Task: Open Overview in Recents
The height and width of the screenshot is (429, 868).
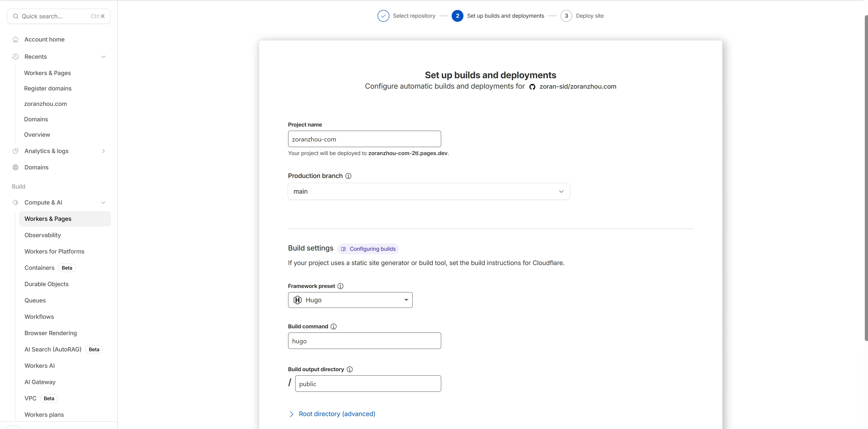Action: pos(37,135)
